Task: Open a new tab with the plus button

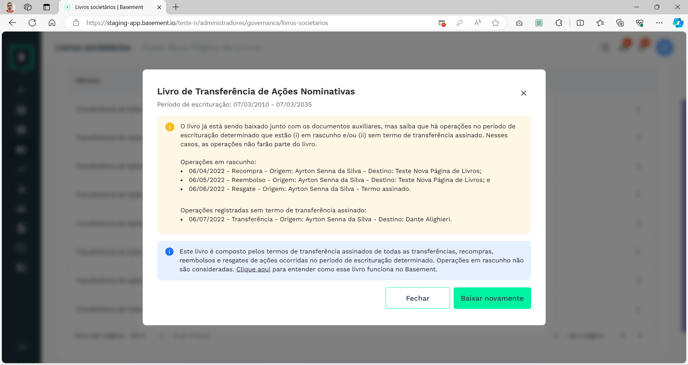Action: 176,7
